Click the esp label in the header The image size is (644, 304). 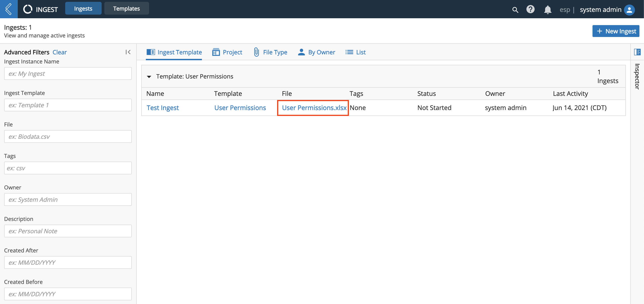pyautogui.click(x=565, y=10)
